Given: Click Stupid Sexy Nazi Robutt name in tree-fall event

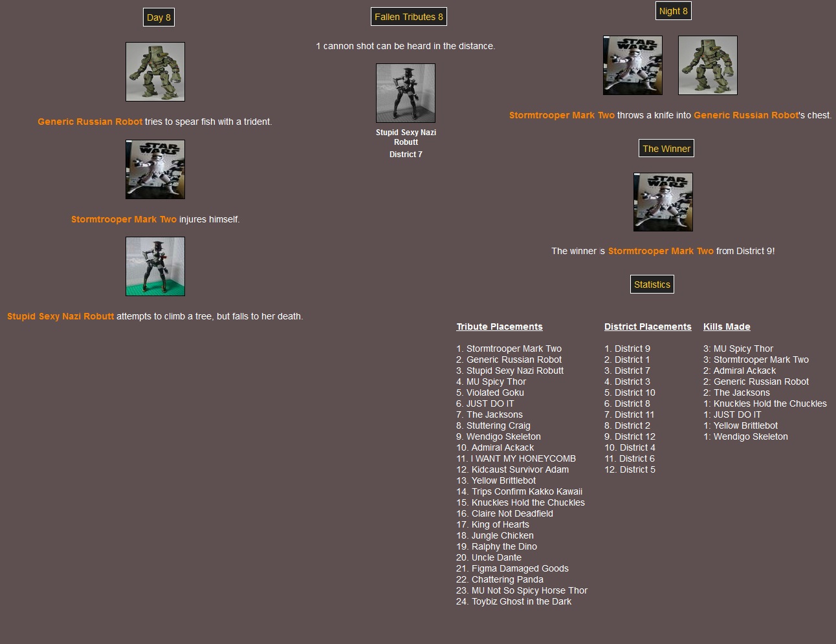Looking at the screenshot, I should click(x=60, y=316).
